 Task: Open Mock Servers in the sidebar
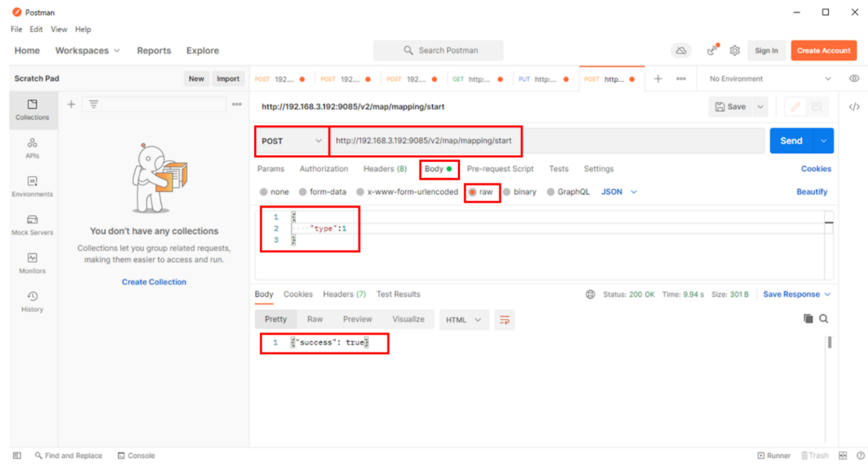(x=32, y=224)
